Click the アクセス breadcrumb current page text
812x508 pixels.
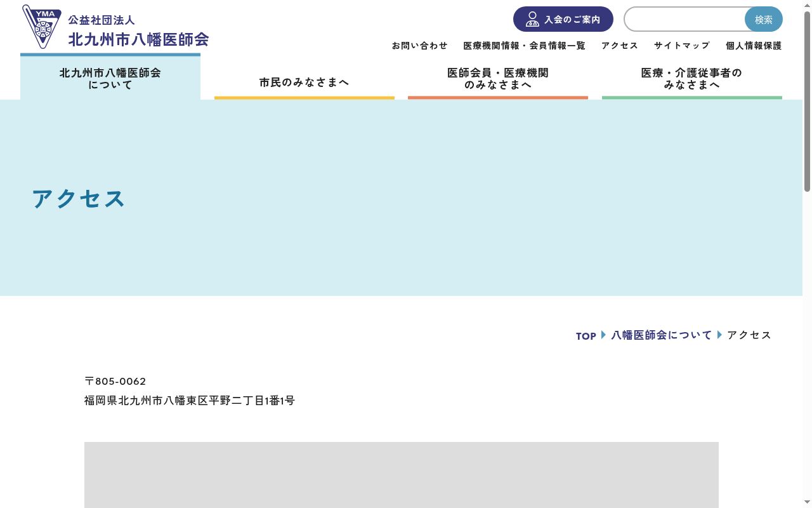pyautogui.click(x=749, y=335)
